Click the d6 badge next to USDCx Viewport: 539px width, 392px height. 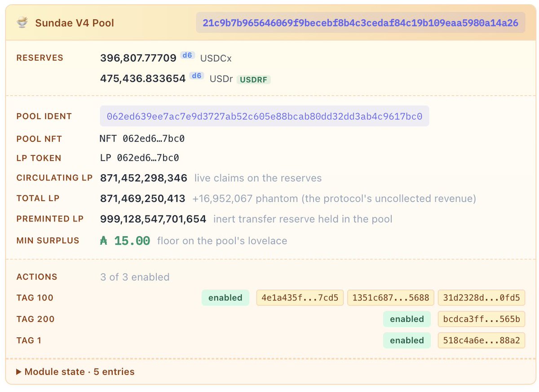tap(187, 55)
